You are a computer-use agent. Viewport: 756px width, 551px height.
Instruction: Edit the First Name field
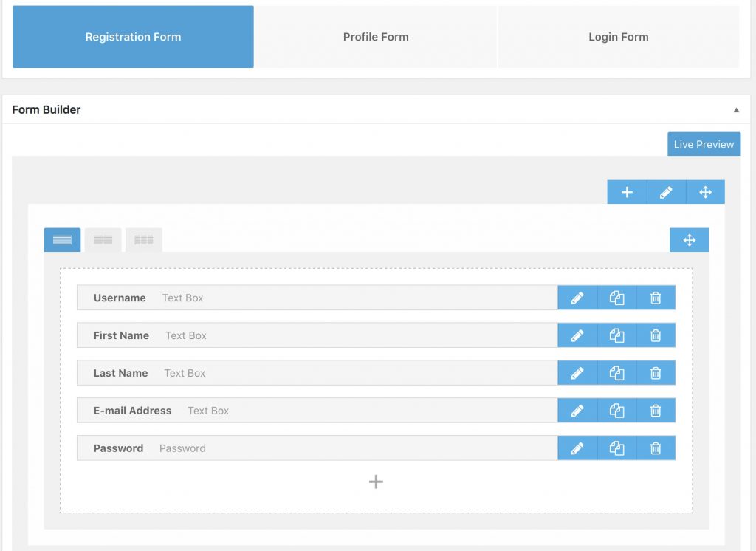click(x=577, y=335)
